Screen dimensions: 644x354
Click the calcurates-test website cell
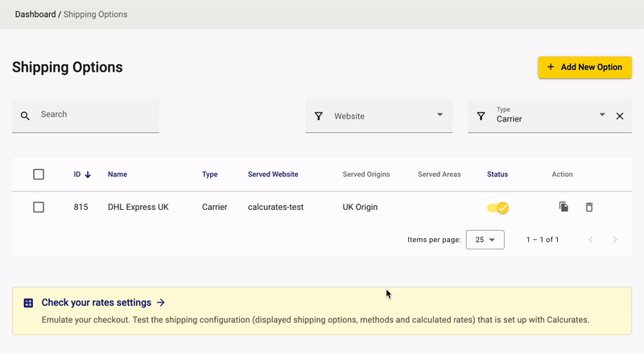(x=275, y=207)
